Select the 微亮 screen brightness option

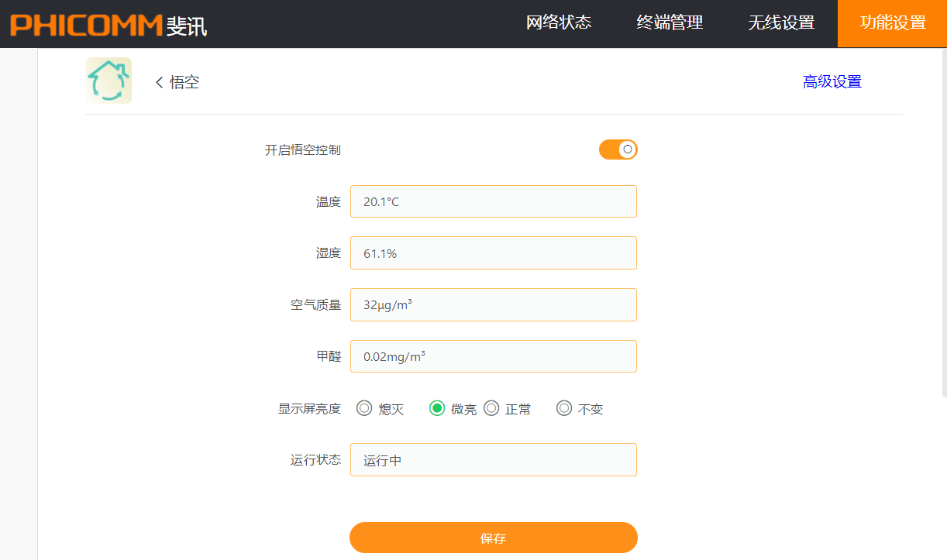(x=437, y=408)
